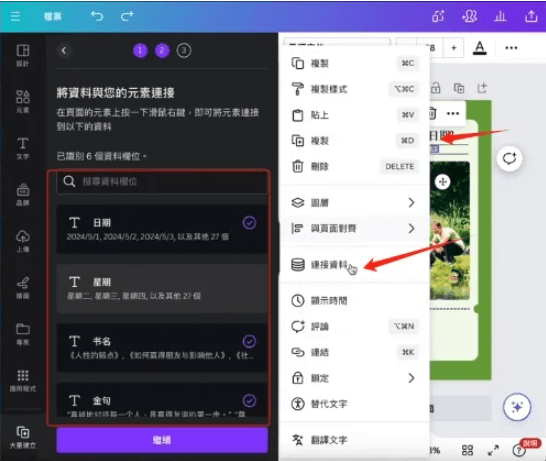Click the undo arrow in top bar
The image size is (546, 461).
point(97,16)
